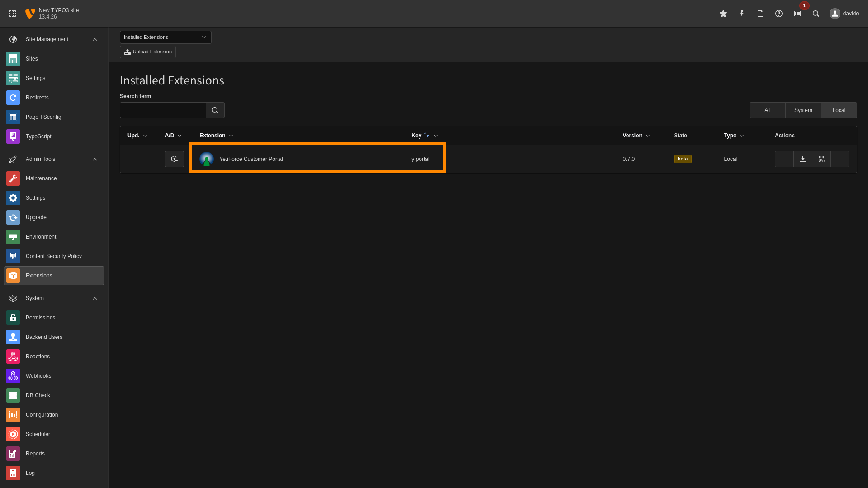Download yfportal extension as zip
This screenshot has height=488, width=868.
(x=803, y=159)
